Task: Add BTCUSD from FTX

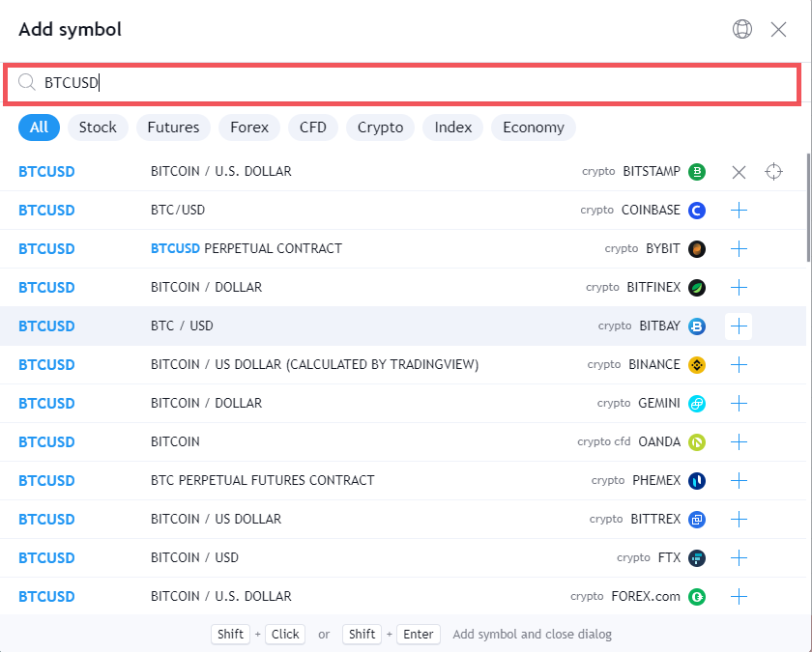Action: pos(739,558)
